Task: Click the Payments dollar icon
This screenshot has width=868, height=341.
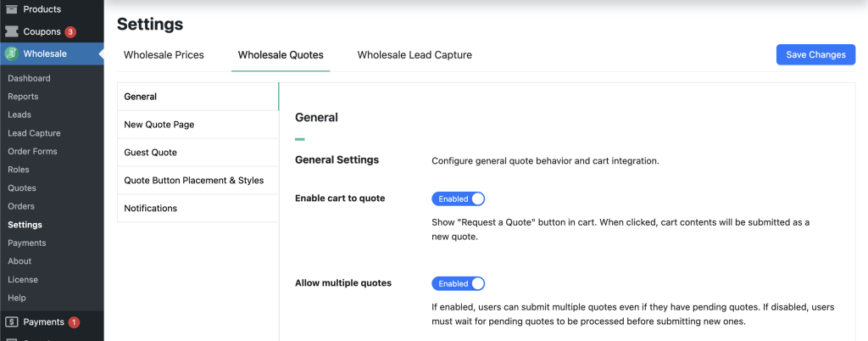Action: coord(12,322)
